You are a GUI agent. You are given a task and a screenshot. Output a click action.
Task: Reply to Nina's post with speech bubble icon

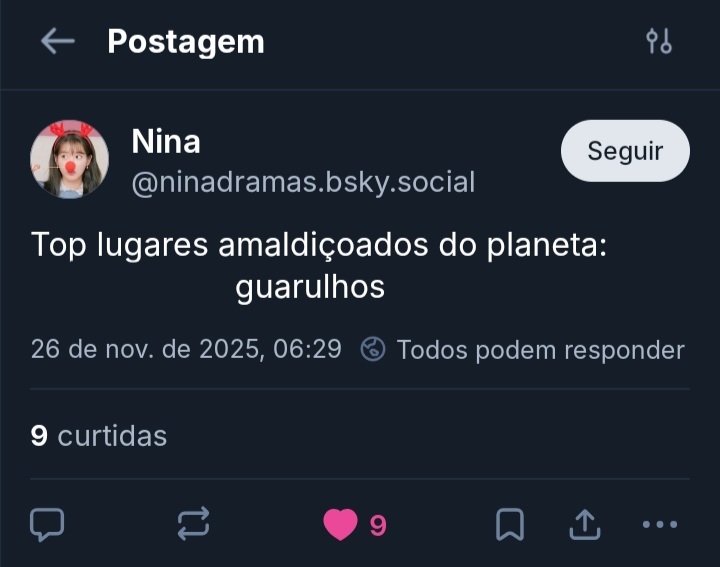[47, 523]
